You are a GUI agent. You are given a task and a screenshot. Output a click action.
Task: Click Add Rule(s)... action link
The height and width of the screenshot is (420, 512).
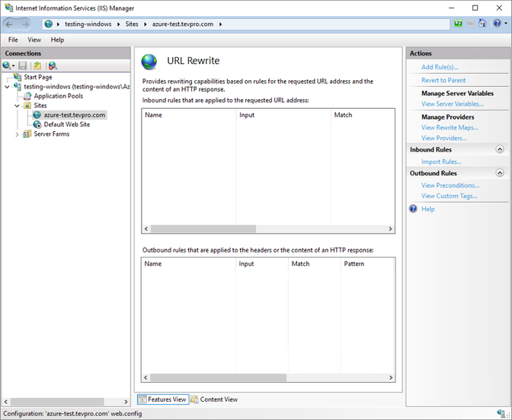point(440,67)
